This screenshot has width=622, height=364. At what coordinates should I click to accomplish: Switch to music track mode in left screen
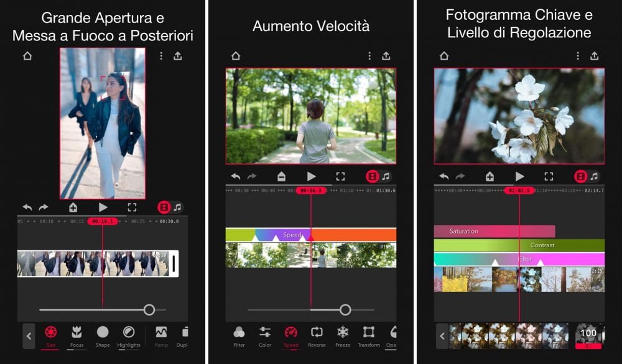coord(178,207)
